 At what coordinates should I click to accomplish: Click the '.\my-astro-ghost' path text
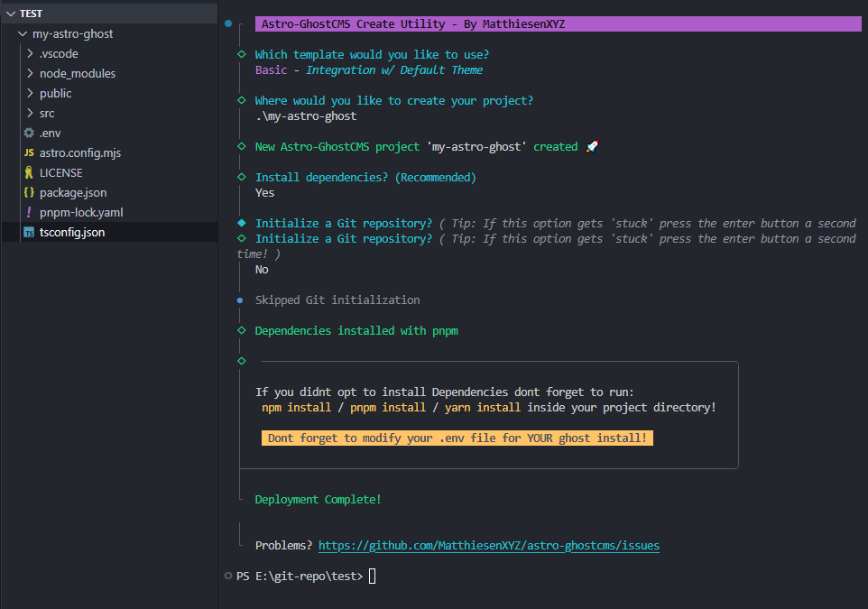coord(306,116)
